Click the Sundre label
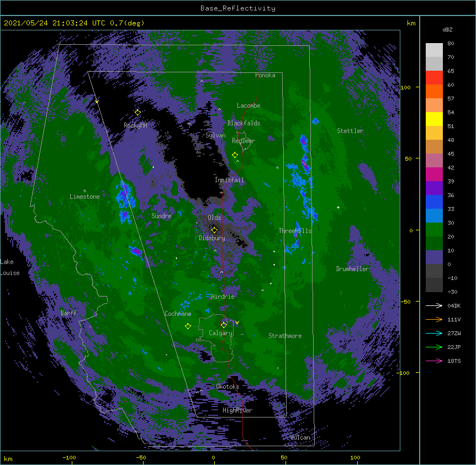 (161, 216)
